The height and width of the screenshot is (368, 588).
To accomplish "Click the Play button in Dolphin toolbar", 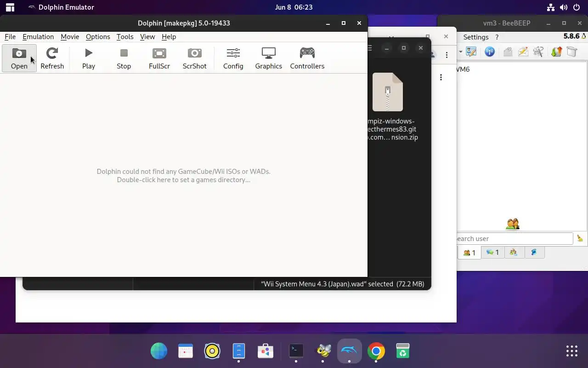I will click(89, 58).
